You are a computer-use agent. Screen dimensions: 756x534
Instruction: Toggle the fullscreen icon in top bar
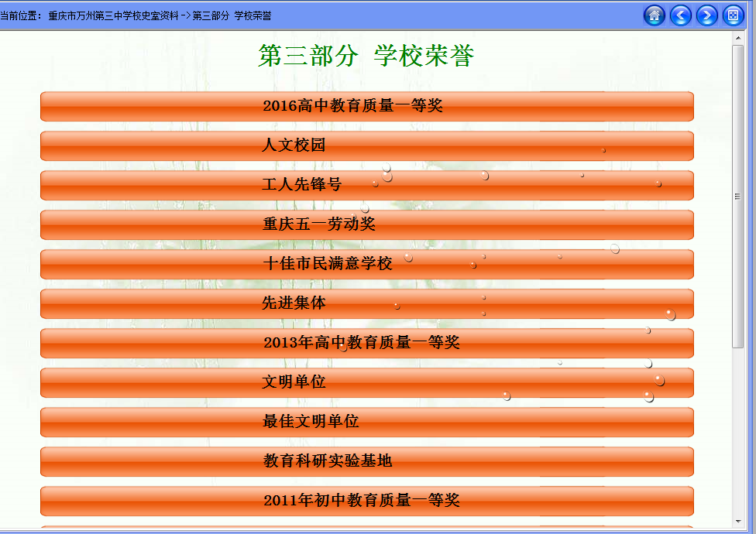733,16
